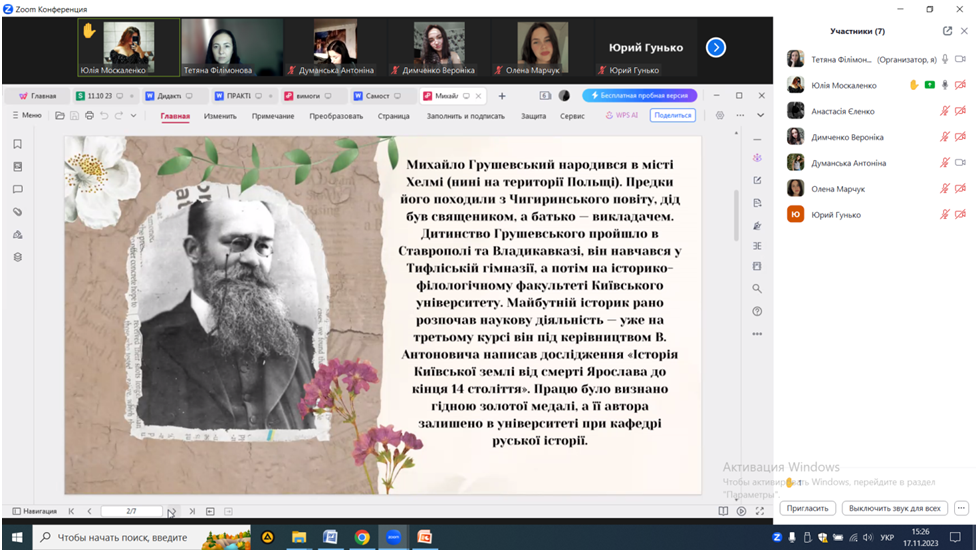
Task: Click the page number field showing 2/7
Action: click(x=132, y=511)
